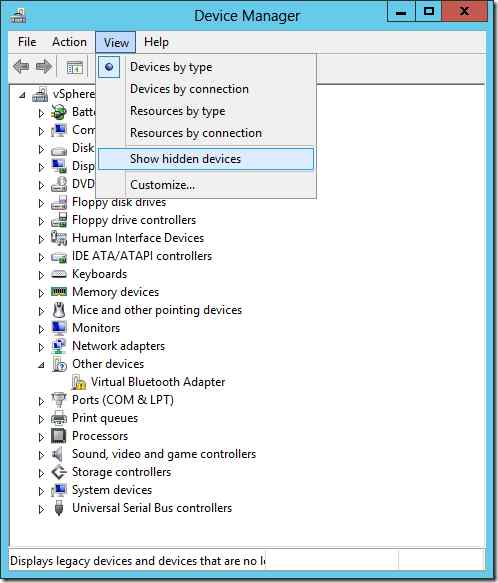Viewport: 498px width, 583px height.
Task: Click the Universal Serial Bus controllers icon
Action: tap(59, 508)
